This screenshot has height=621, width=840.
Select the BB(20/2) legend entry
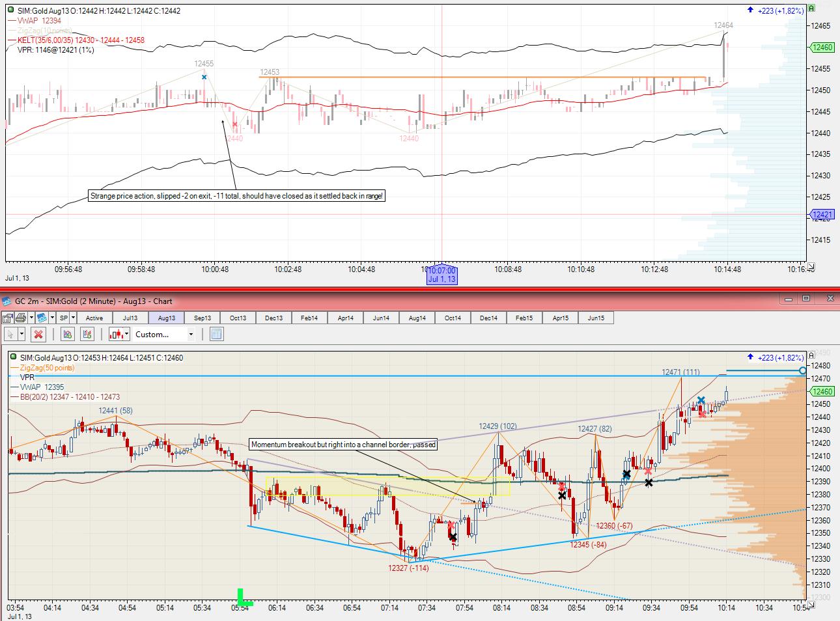tap(64, 397)
